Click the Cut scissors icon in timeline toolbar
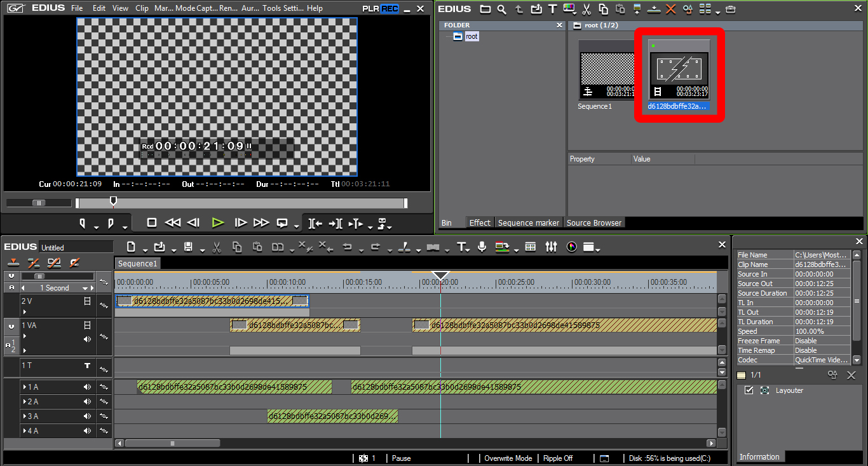The width and height of the screenshot is (868, 466). pyautogui.click(x=216, y=247)
